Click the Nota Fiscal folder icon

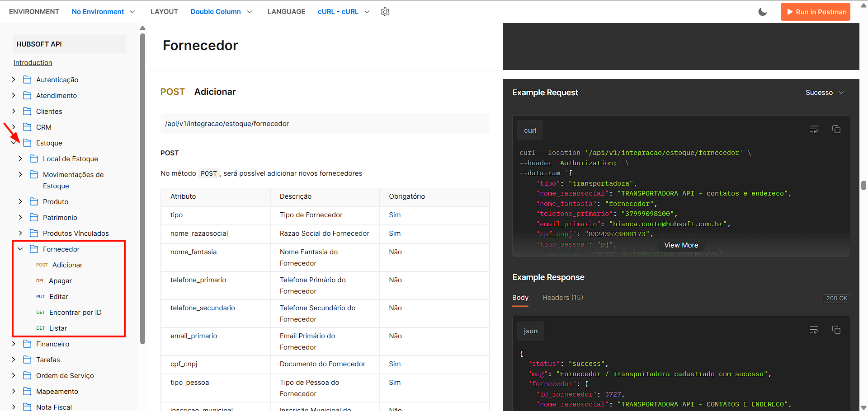(27, 407)
